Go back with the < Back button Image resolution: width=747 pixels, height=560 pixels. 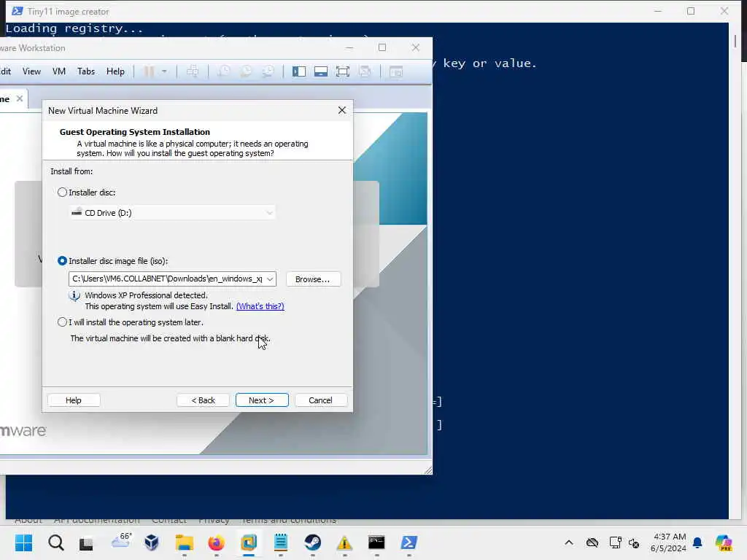[203, 400]
